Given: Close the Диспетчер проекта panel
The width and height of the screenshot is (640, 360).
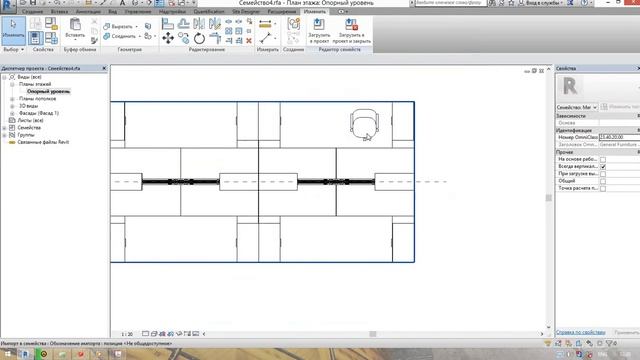Looking at the screenshot, I should tap(104, 68).
